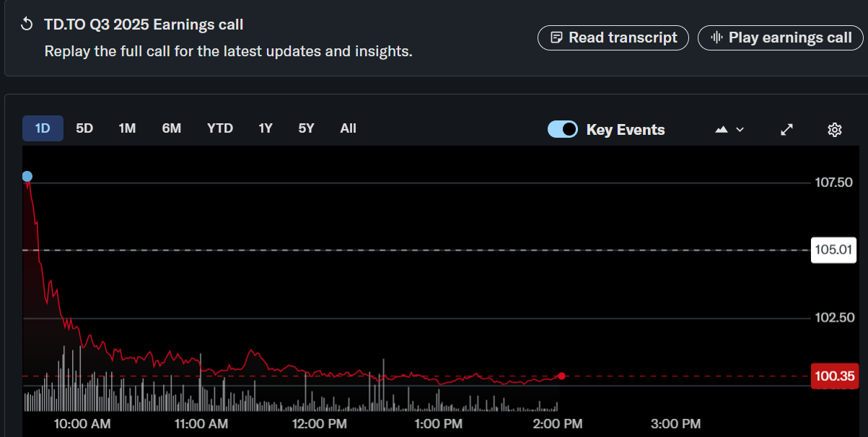Choose the 1Y chart range

[x=266, y=128]
